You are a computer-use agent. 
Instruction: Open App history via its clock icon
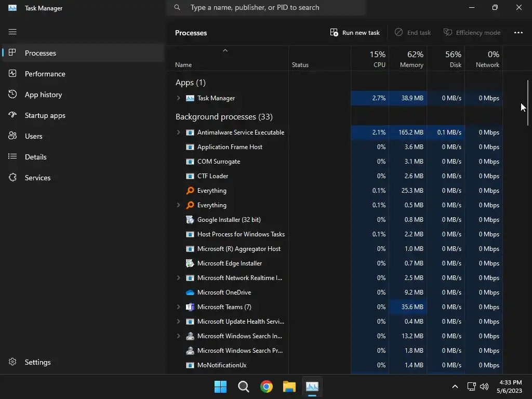[x=12, y=95]
